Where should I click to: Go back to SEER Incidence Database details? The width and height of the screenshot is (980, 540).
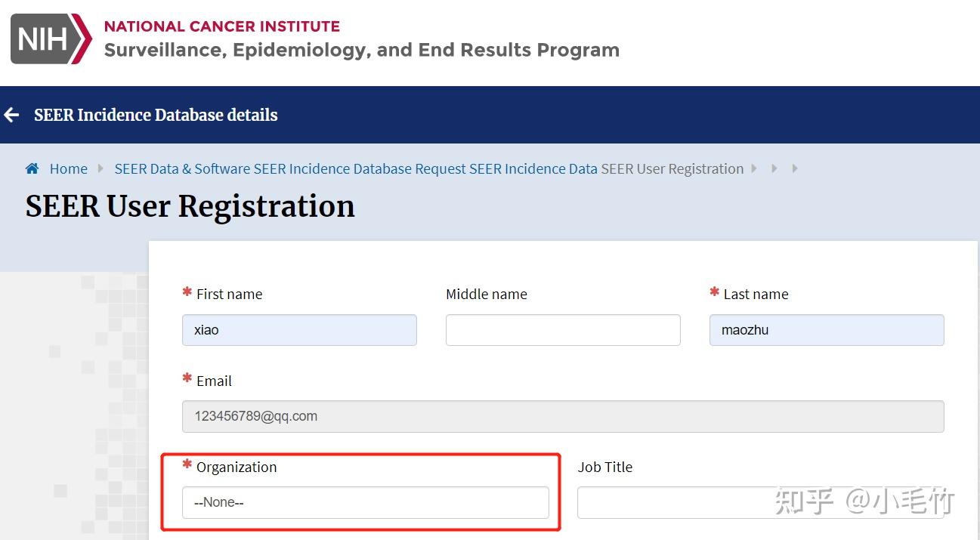(156, 115)
